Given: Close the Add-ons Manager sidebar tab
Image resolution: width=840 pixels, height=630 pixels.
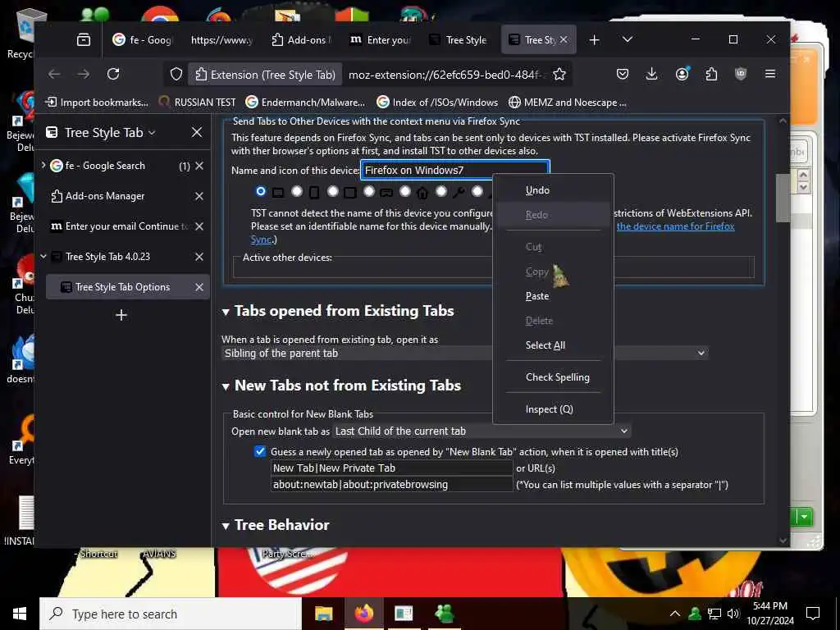Looking at the screenshot, I should [199, 197].
